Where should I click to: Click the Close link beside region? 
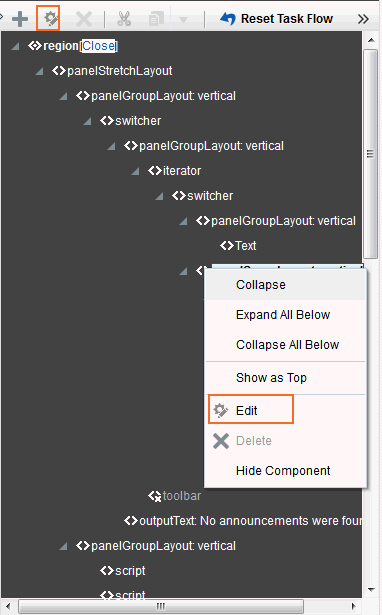98,46
